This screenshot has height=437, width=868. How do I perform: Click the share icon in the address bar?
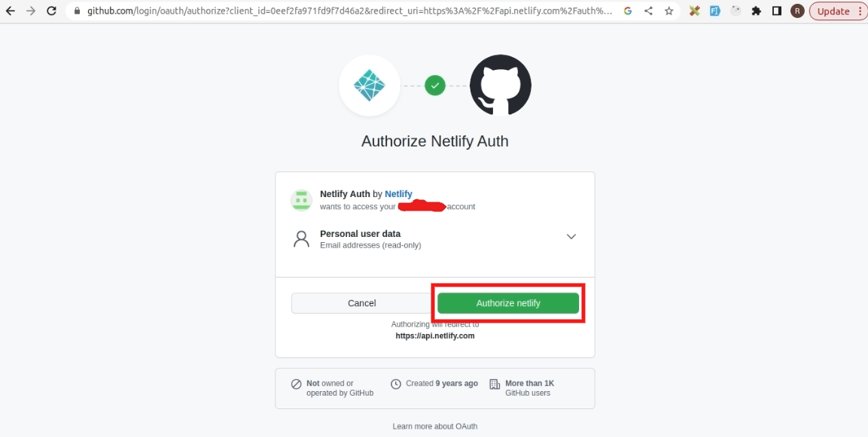coord(648,11)
